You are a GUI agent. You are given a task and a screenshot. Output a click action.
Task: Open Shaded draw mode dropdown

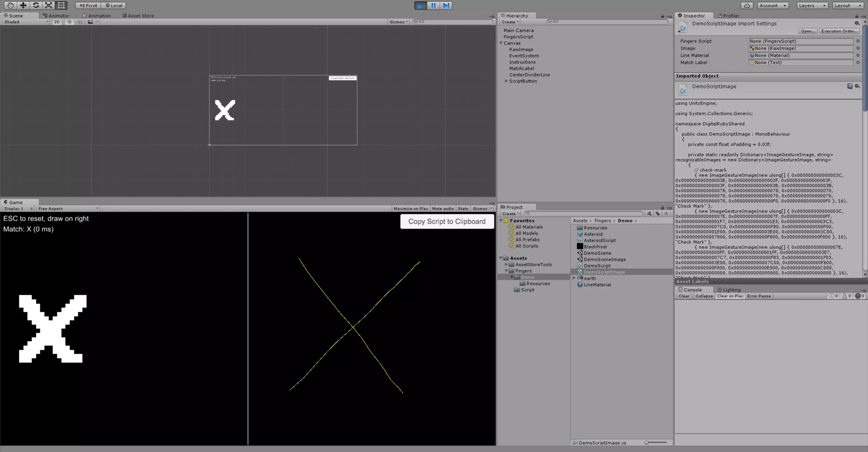point(26,22)
